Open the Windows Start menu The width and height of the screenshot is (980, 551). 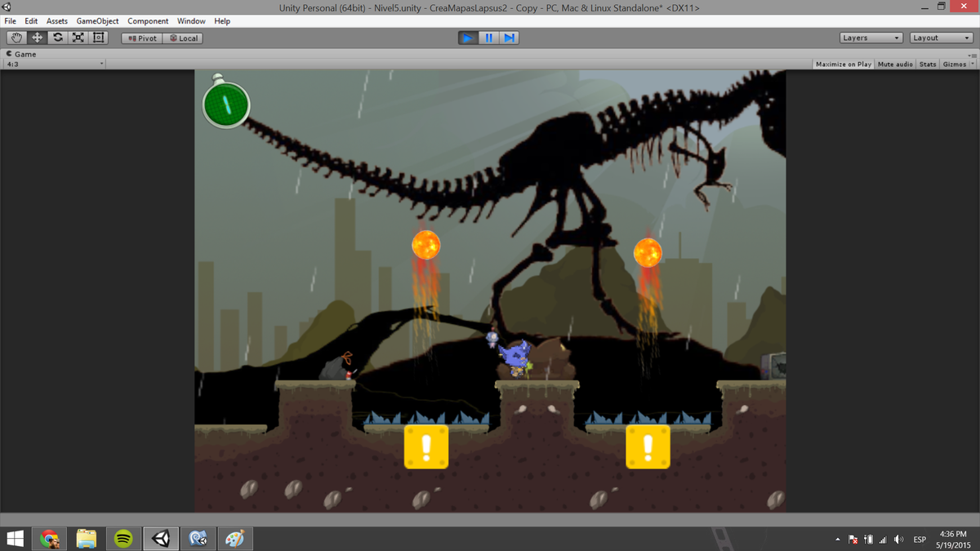pos(16,538)
